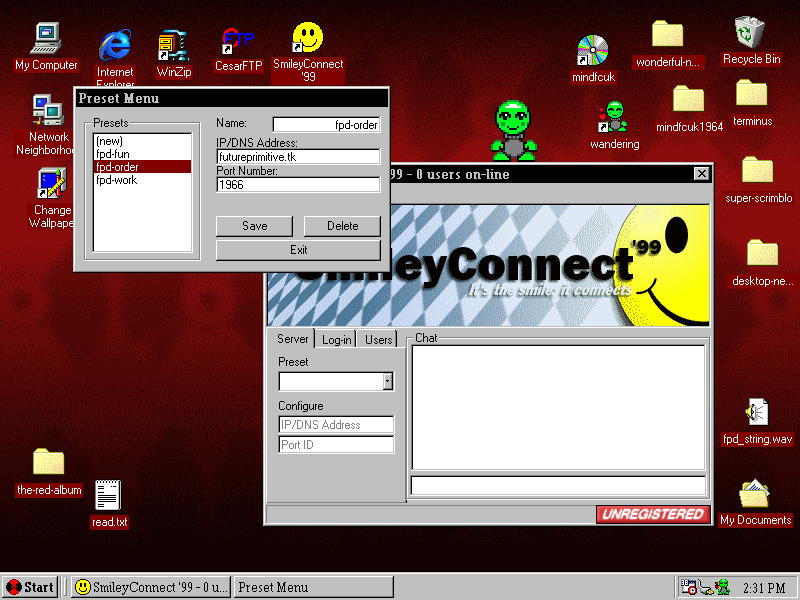The height and width of the screenshot is (600, 800).
Task: Switch to the Users tab
Action: tap(378, 340)
